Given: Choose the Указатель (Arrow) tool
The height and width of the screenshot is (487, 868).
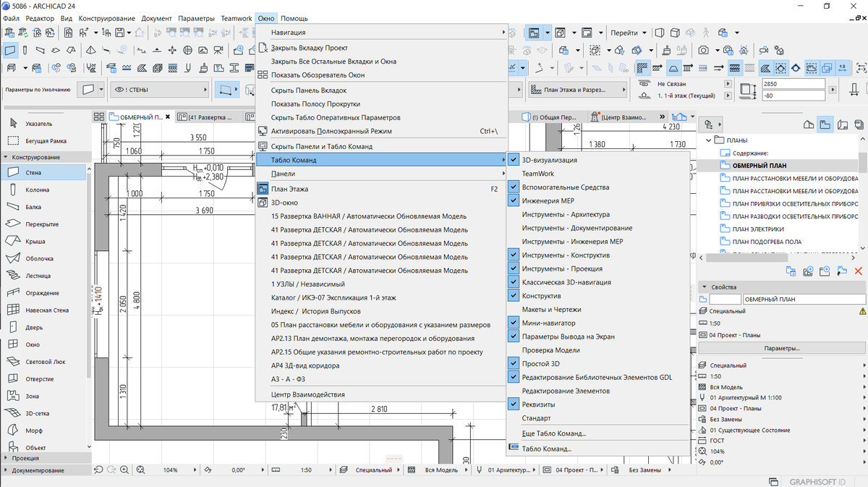Looking at the screenshot, I should tap(43, 124).
